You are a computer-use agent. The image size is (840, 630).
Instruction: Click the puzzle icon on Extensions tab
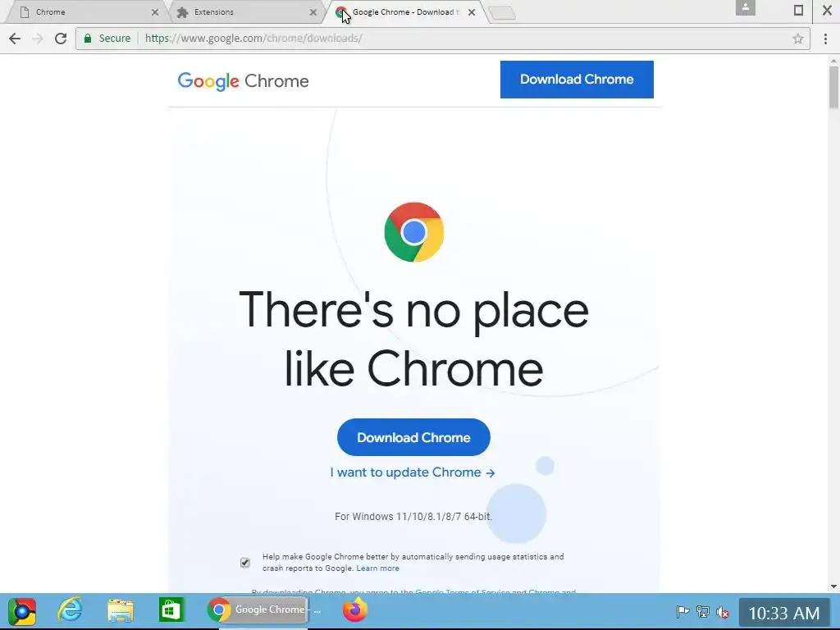(182, 12)
